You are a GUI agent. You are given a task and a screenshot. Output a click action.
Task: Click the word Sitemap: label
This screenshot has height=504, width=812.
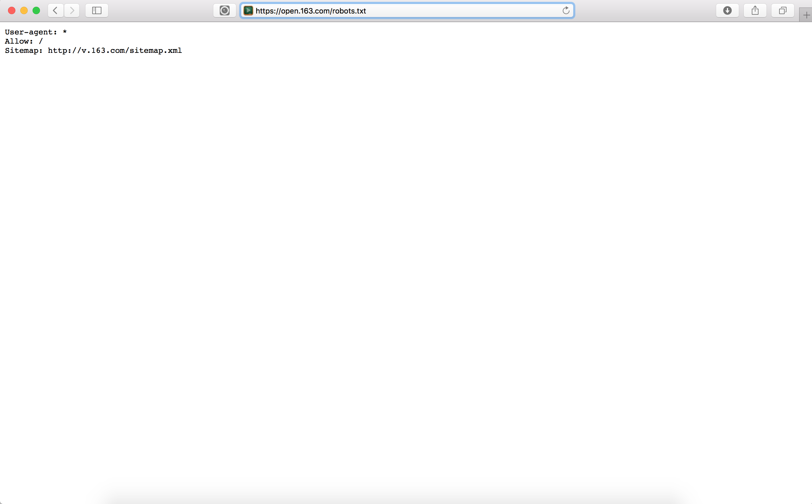(24, 50)
